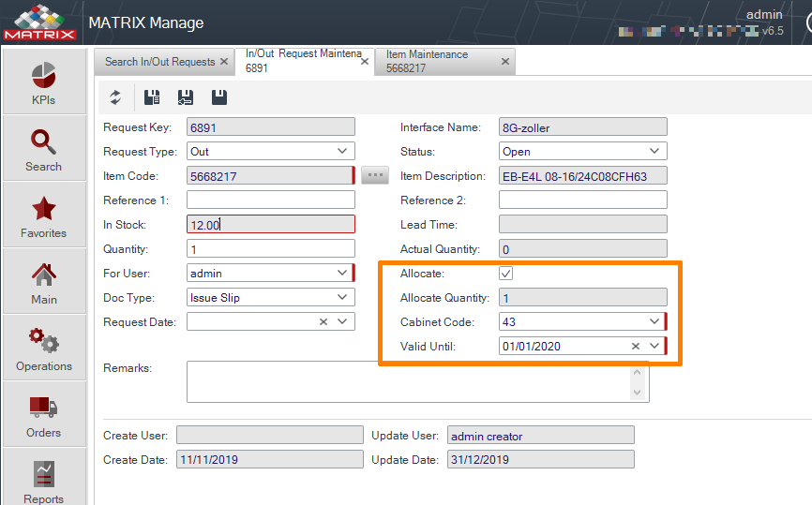The height and width of the screenshot is (505, 812).
Task: Open the Main home section
Action: (44, 282)
